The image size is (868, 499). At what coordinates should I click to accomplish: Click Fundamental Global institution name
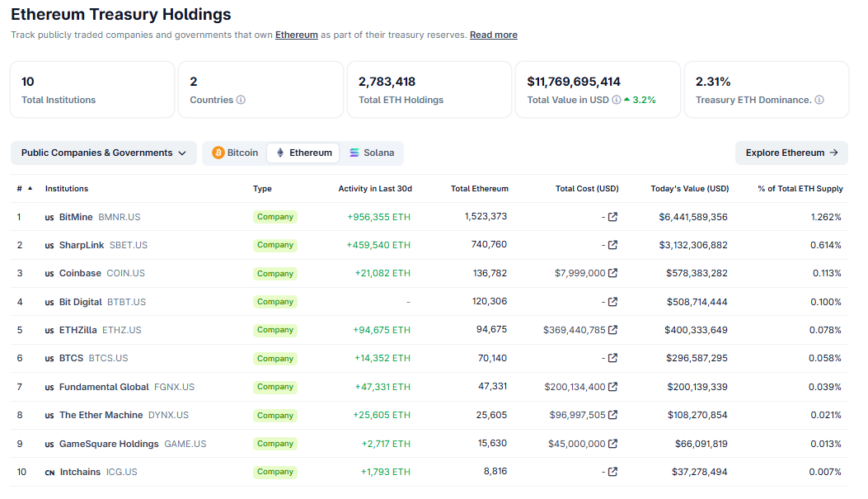coord(104,387)
